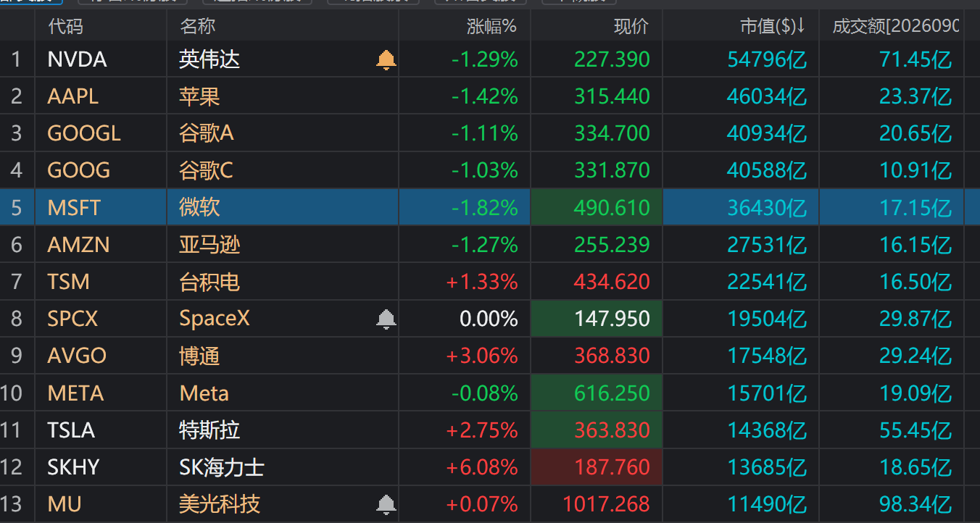Select the +1.33% change for TSM
Screen dimensions: 980x523
483,282
